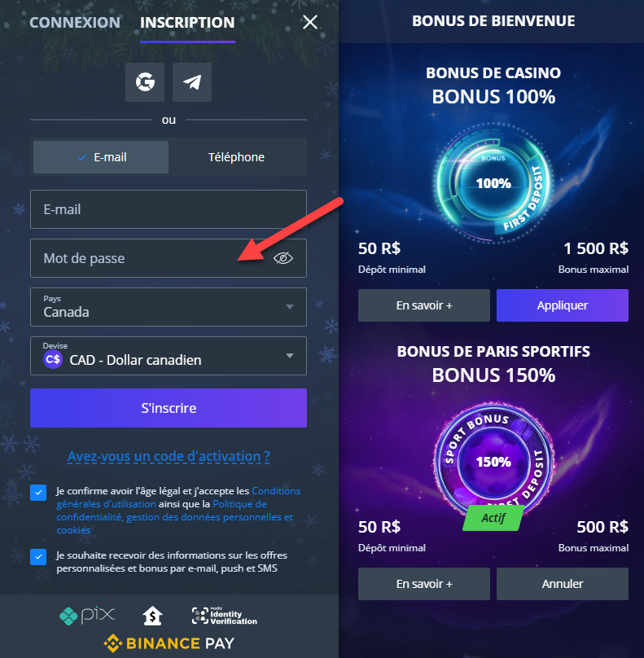Click the S'inscrire button

tap(169, 408)
